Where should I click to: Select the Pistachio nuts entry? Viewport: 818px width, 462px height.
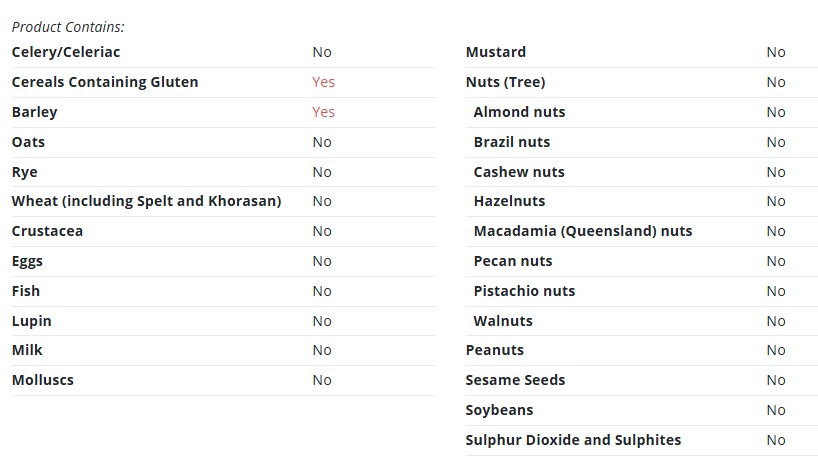coord(524,291)
